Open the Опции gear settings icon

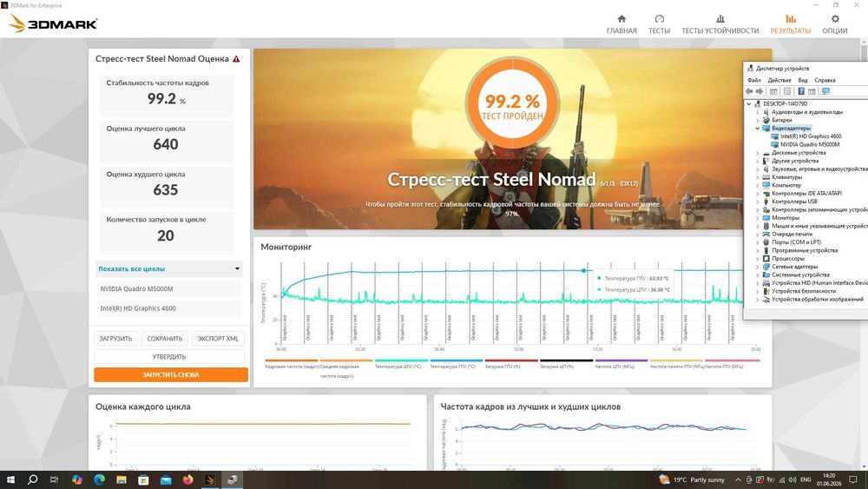[x=835, y=19]
